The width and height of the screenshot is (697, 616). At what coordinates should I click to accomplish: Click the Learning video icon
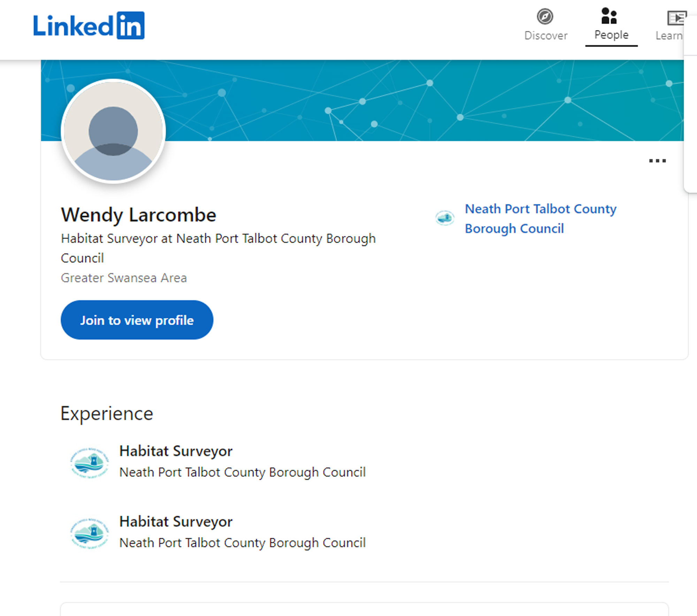[x=676, y=18]
